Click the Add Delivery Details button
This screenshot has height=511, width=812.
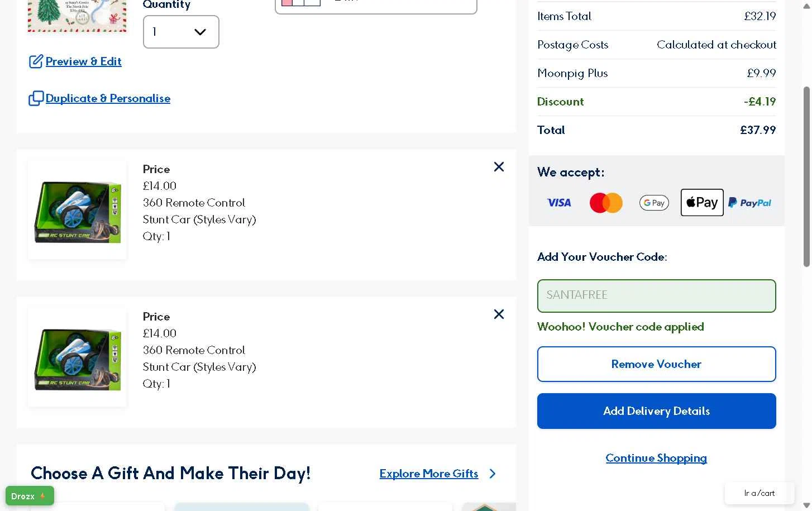tap(656, 411)
